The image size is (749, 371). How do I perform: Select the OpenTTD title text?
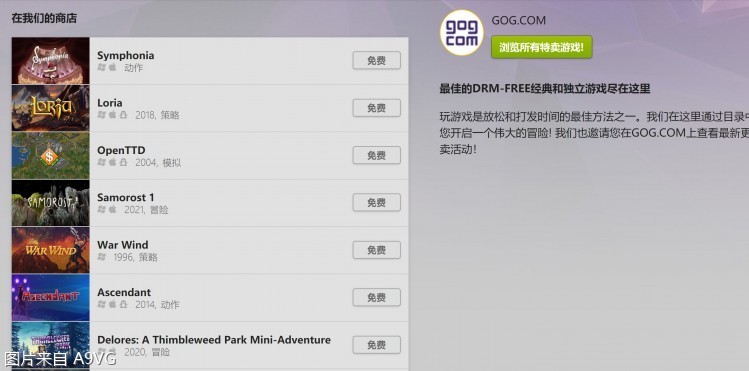click(x=121, y=150)
